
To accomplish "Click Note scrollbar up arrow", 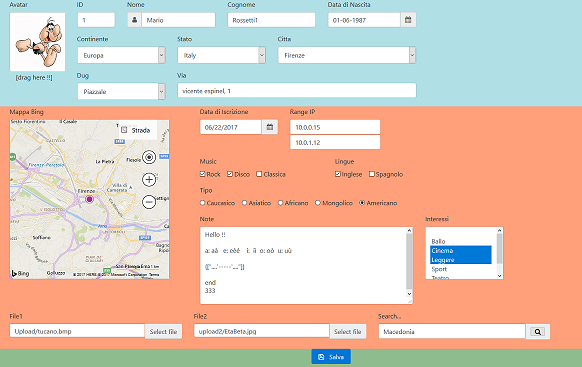I will [x=409, y=230].
